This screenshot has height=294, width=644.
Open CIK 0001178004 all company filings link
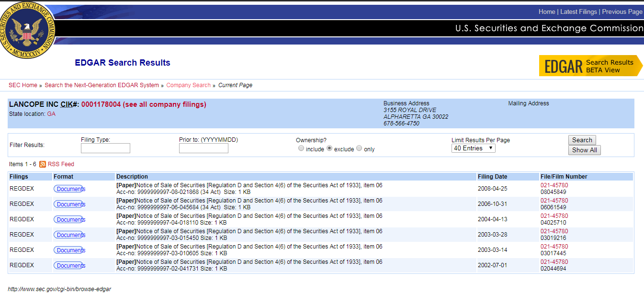(144, 104)
